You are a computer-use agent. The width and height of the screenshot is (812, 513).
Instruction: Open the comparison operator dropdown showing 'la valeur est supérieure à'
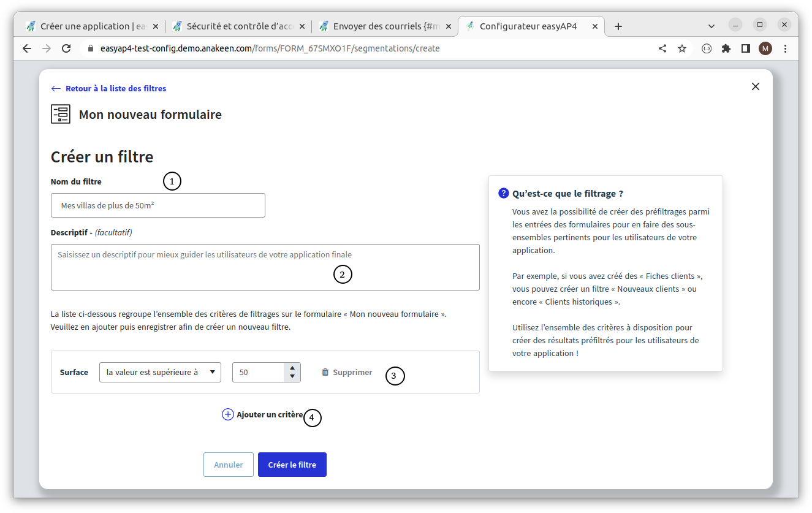160,372
